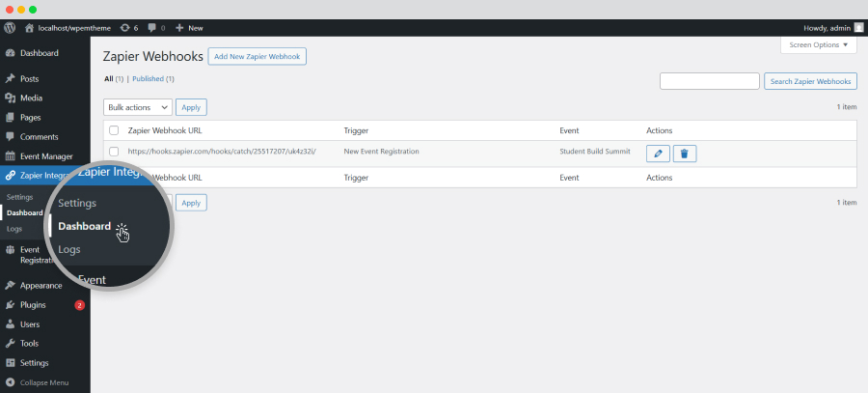Select Logs under Zapier Integration
The image size is (868, 393).
click(14, 229)
